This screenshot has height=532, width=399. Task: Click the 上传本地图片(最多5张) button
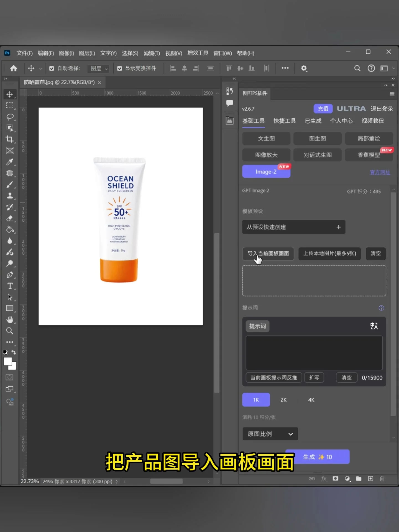pyautogui.click(x=330, y=254)
